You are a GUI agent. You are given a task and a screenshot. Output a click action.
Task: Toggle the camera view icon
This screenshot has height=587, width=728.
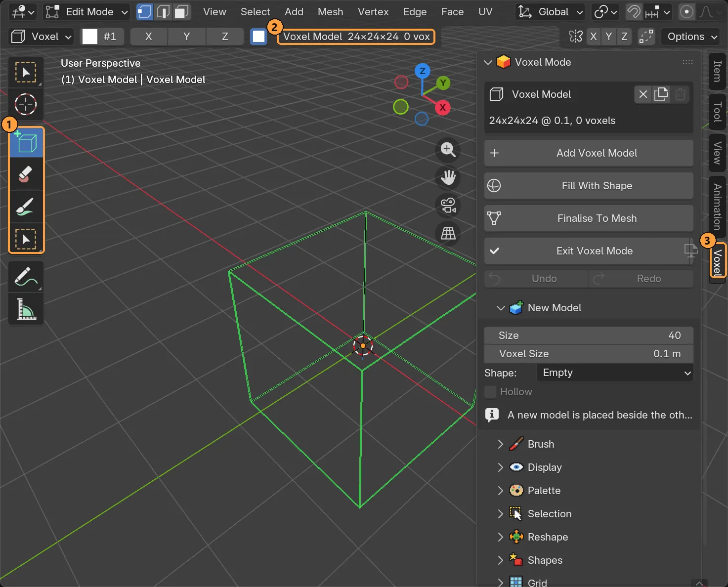(x=448, y=206)
